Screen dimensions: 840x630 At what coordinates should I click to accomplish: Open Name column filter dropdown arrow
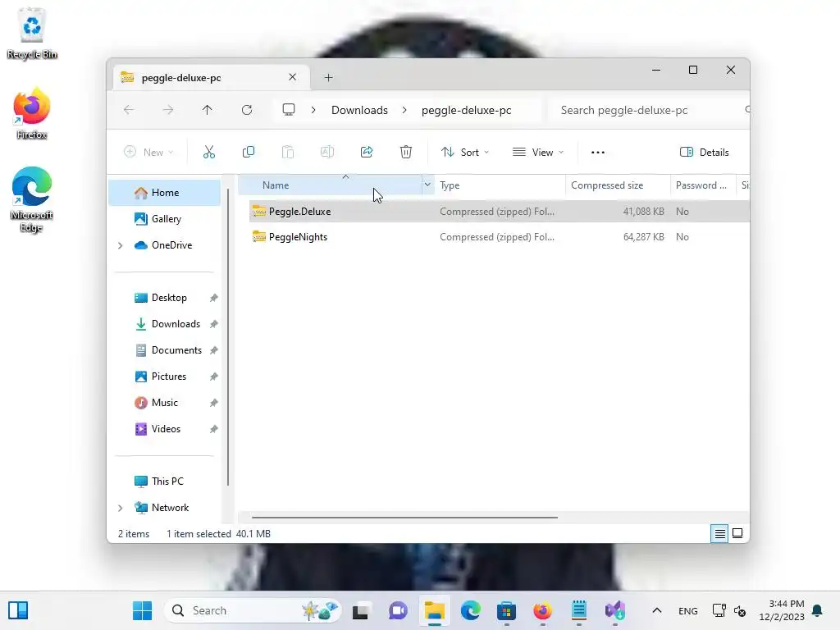click(x=427, y=185)
